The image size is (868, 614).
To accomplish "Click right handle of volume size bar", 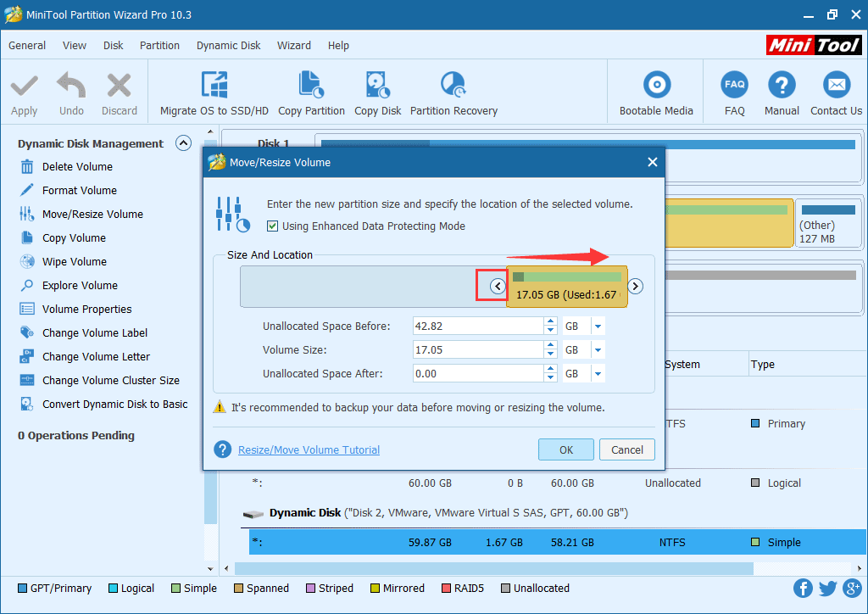I will [636, 287].
